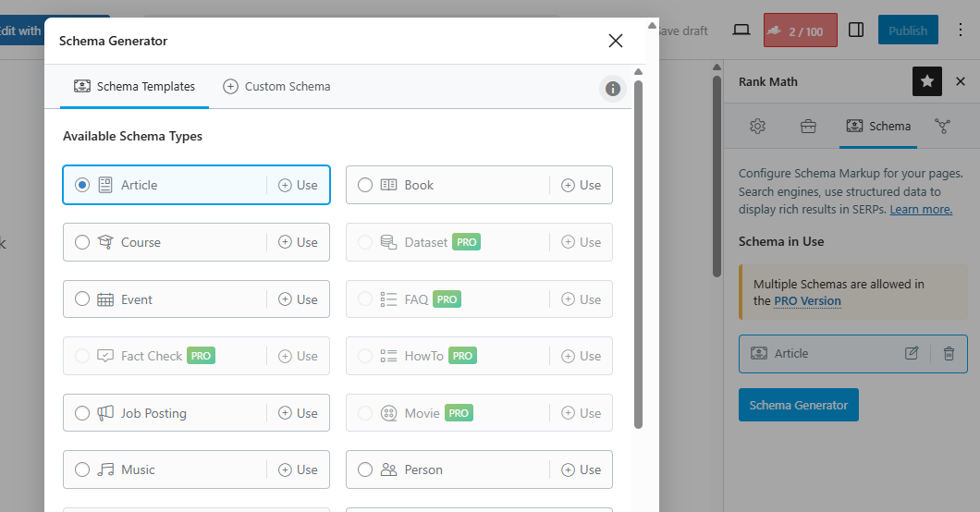Choose the Job Posting radio button
The image size is (980, 512).
[82, 413]
